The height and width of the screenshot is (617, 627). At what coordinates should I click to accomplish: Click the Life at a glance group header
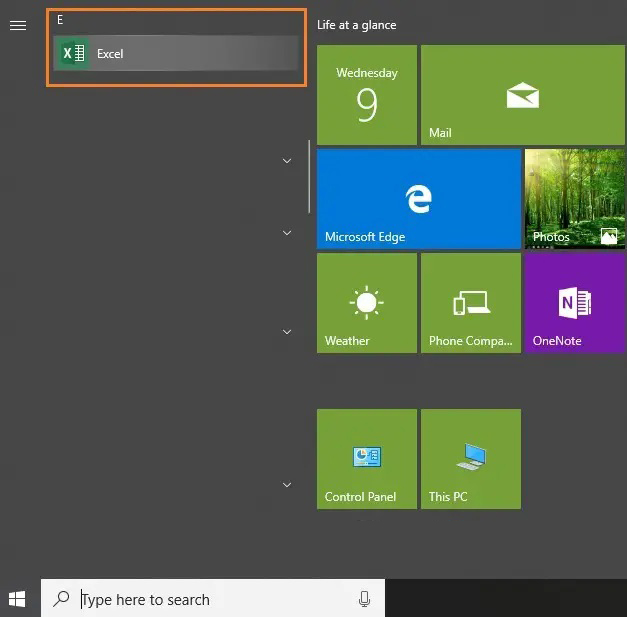tap(356, 25)
